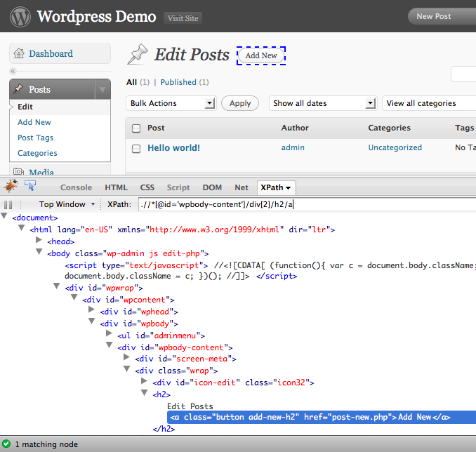
Task: Switch to the DOM tab
Action: 212,187
